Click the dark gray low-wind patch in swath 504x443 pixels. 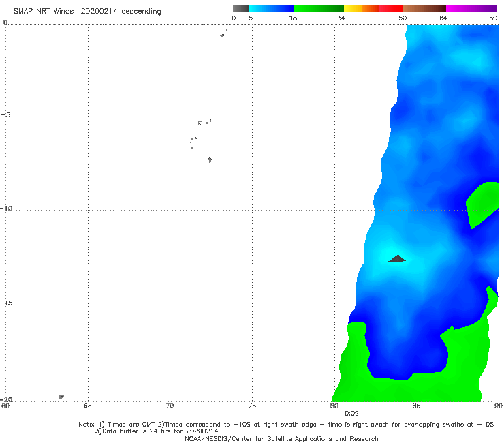(397, 259)
